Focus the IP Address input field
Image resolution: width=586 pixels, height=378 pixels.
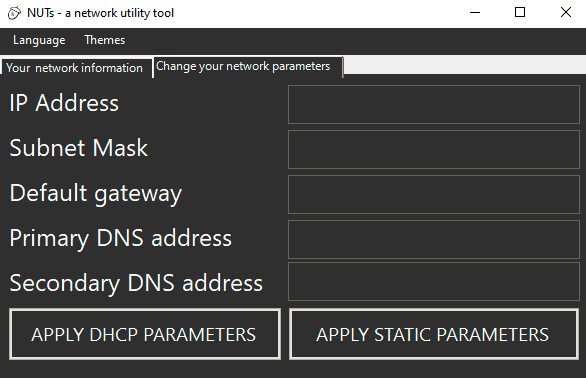(x=434, y=104)
